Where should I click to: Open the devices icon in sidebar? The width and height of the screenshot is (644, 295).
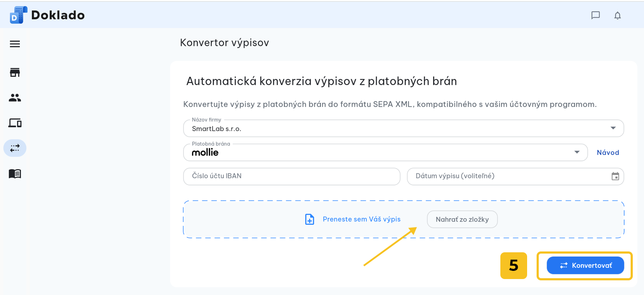[15, 123]
